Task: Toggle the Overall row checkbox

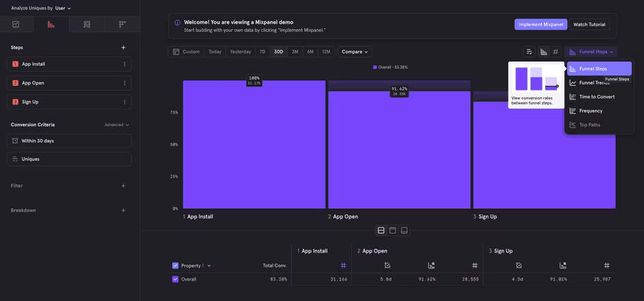Action: (176, 279)
